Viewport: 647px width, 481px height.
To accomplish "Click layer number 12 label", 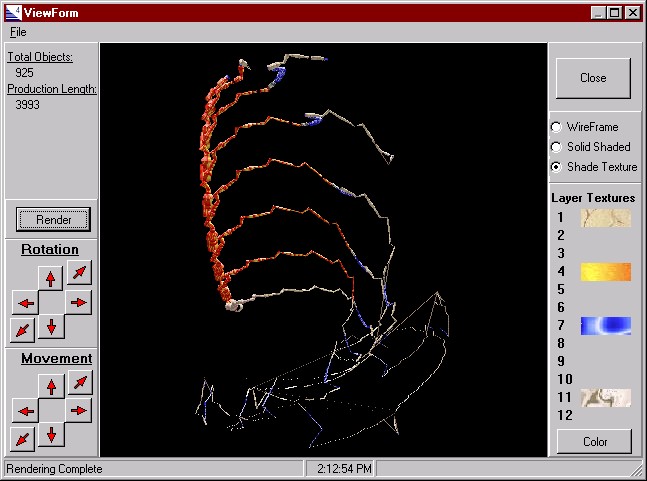I will [564, 415].
